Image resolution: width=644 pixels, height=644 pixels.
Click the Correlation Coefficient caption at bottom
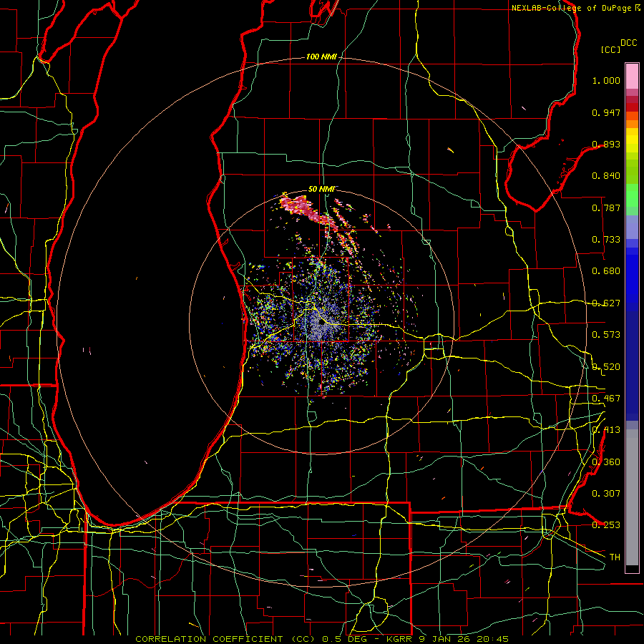click(x=322, y=639)
